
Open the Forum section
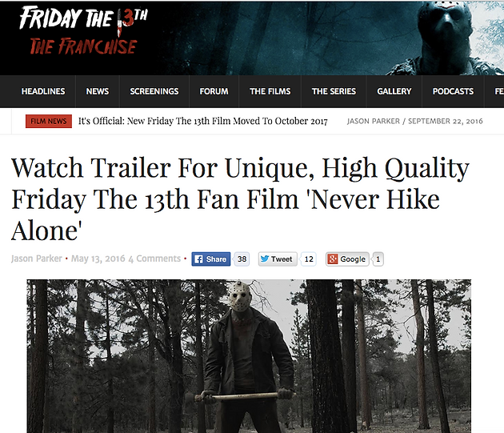tap(214, 91)
